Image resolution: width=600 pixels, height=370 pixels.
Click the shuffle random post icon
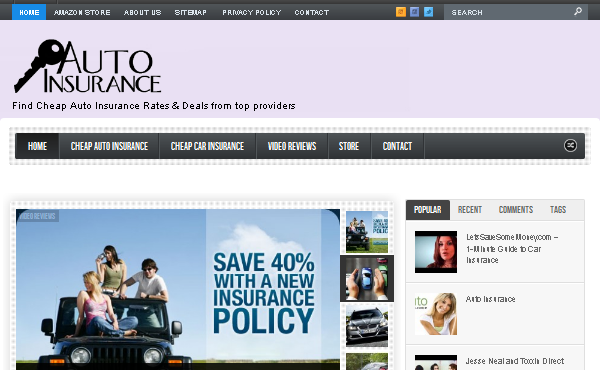click(x=570, y=145)
